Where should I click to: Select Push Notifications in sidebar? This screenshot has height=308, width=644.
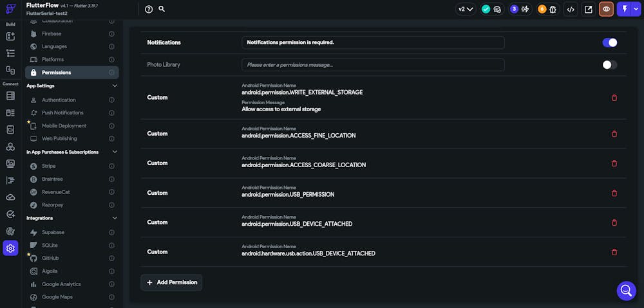pos(64,113)
